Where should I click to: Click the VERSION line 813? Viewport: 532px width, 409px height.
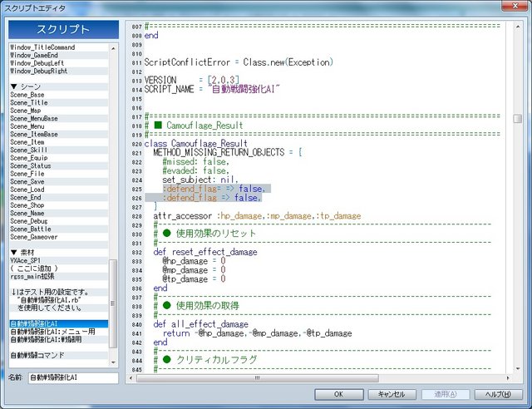(x=192, y=81)
